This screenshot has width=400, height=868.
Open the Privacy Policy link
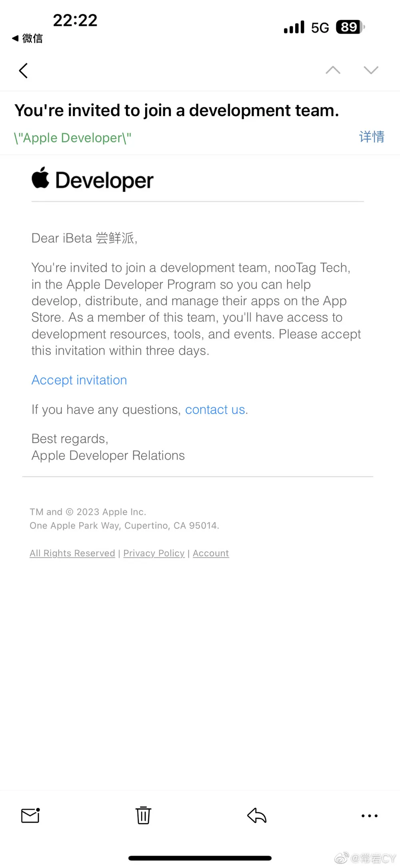(x=154, y=553)
